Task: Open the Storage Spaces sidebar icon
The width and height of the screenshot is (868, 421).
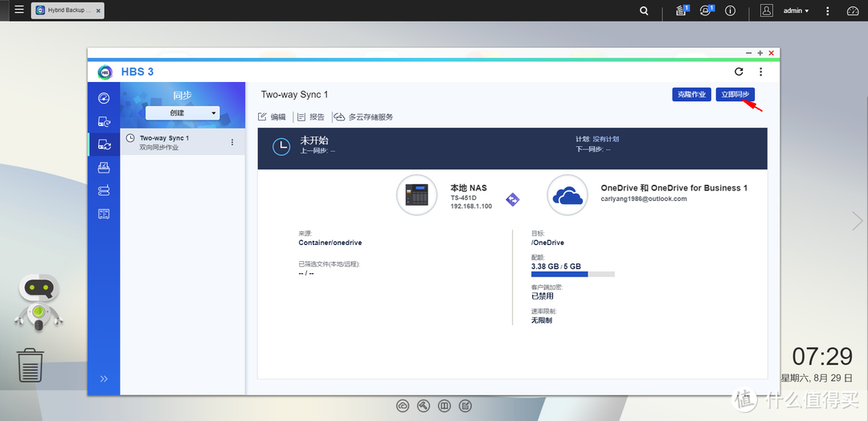Action: (104, 190)
